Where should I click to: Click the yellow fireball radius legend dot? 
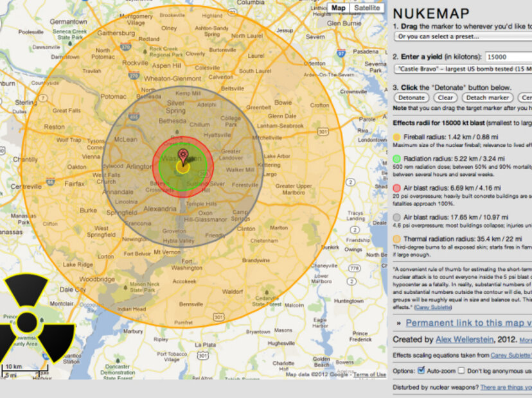(x=396, y=137)
